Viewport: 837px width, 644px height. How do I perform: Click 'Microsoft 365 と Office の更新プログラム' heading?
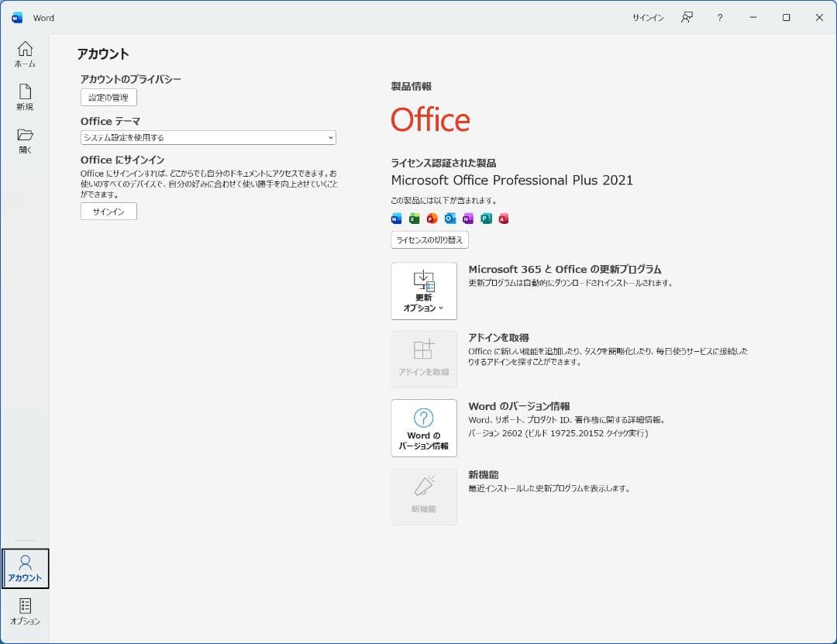click(565, 270)
